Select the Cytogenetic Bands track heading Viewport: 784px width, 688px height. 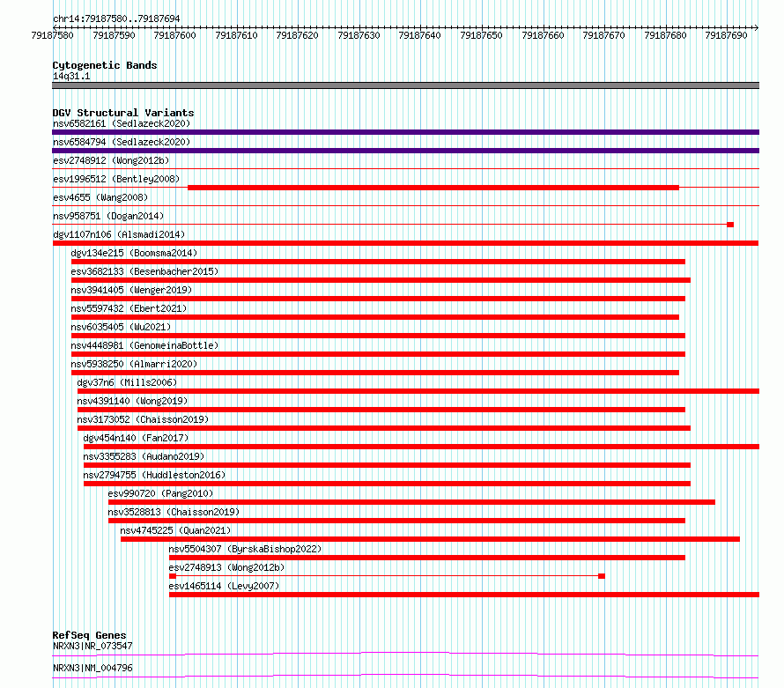pos(105,65)
